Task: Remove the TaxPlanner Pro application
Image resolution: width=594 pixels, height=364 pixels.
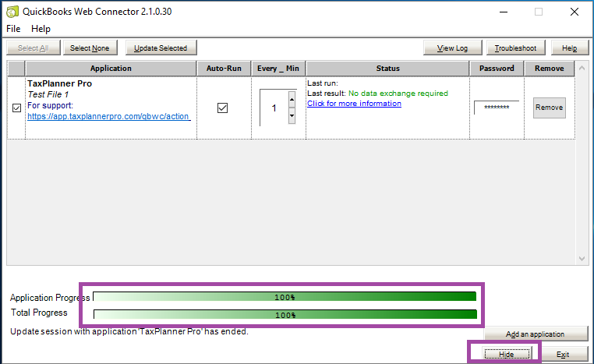Action: pos(550,108)
